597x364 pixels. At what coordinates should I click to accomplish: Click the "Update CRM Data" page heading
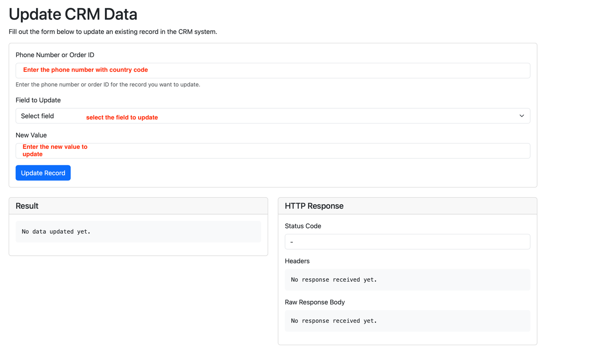coord(73,14)
